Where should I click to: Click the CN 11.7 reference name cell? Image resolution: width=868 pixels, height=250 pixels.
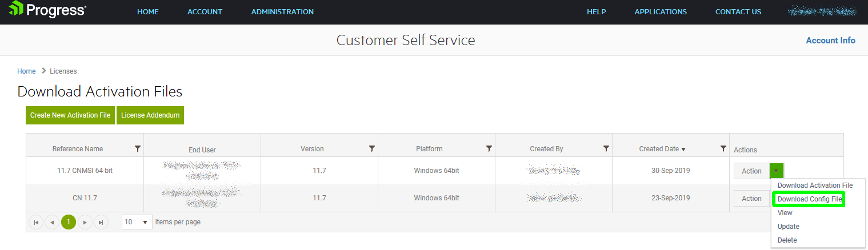[x=85, y=198]
